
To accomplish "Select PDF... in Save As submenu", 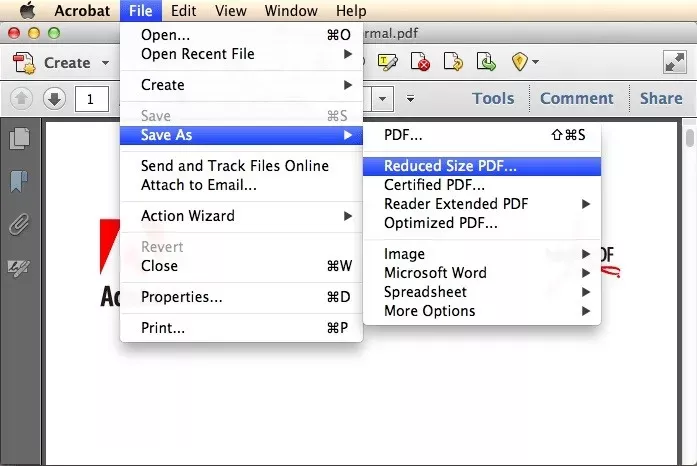I will [482, 135].
